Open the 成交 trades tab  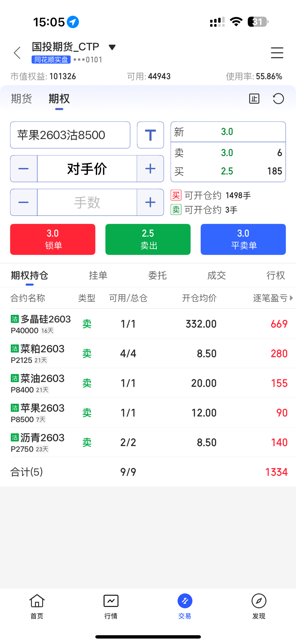(x=217, y=275)
